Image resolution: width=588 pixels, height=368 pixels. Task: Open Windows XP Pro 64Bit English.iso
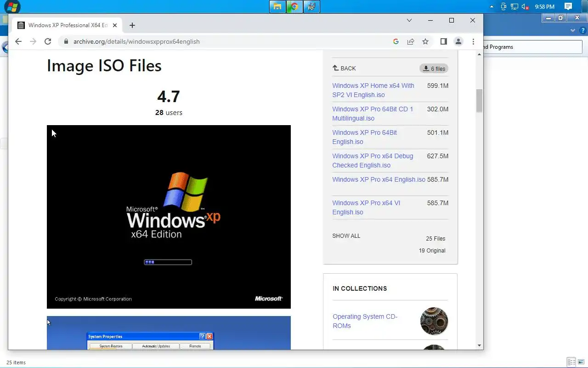pos(364,137)
